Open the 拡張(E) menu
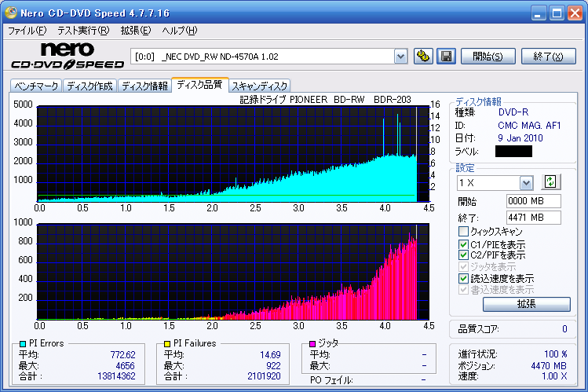This screenshot has height=392, width=588. point(136,31)
